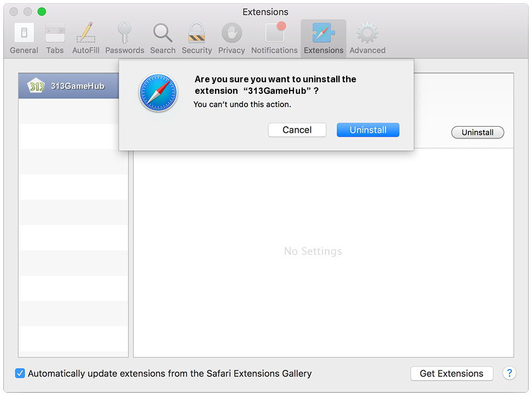The height and width of the screenshot is (396, 532).
Task: Select the Privacy hand icon
Action: 231,33
